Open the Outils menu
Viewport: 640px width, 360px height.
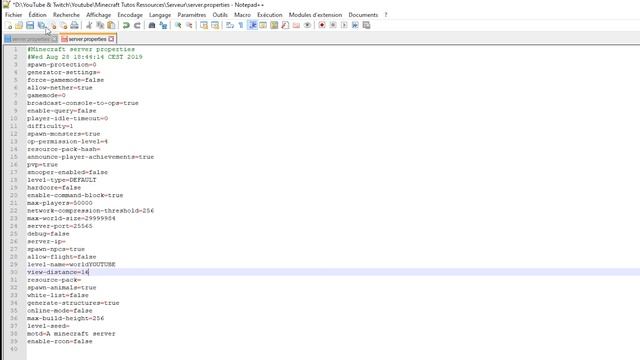tap(220, 15)
